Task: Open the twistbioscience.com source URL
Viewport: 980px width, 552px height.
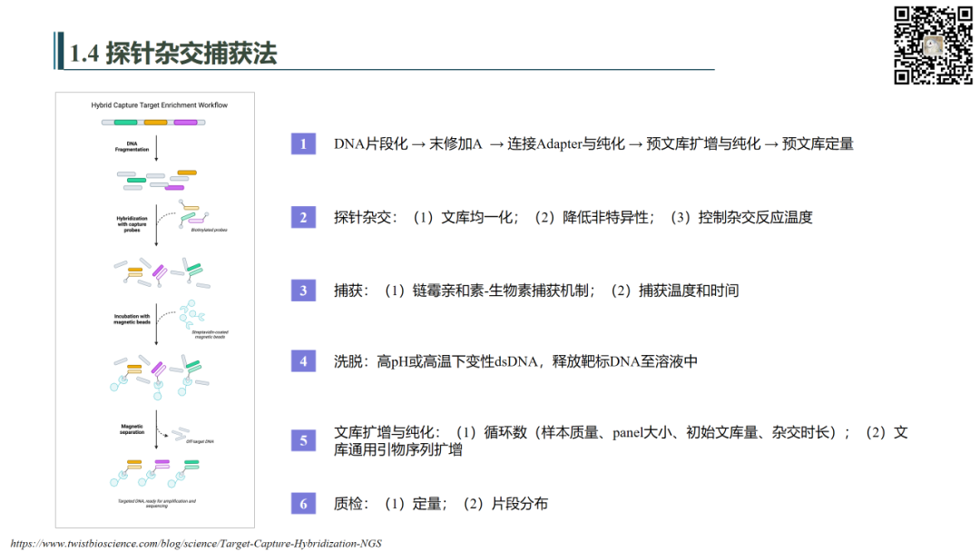Action: click(196, 544)
